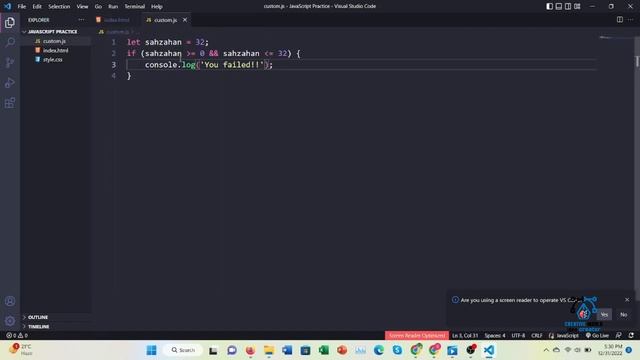Open the Explorer view in activity bar
The width and height of the screenshot is (640, 360).
(10, 23)
